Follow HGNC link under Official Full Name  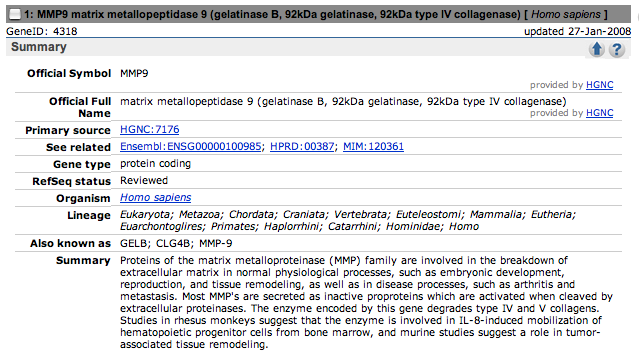pos(599,113)
